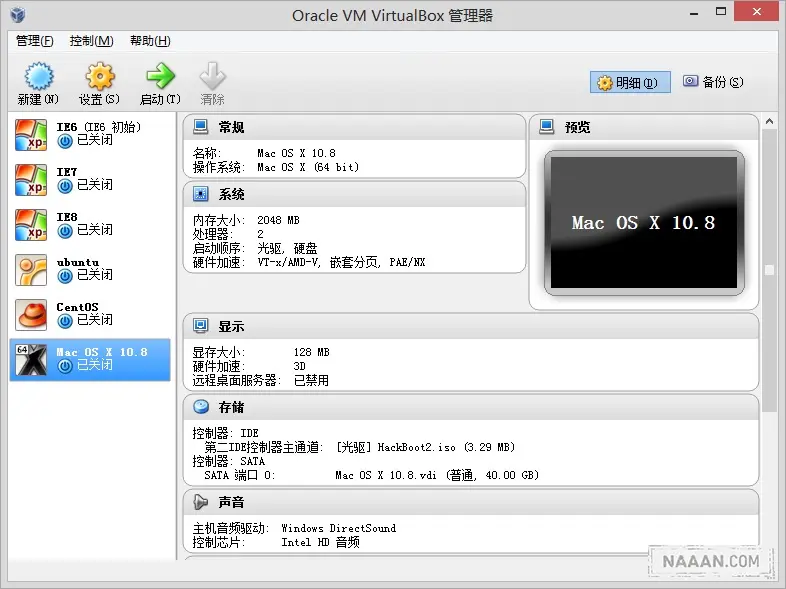The image size is (786, 589).
Task: Toggle the 明细 (Details) view button
Action: (x=630, y=83)
